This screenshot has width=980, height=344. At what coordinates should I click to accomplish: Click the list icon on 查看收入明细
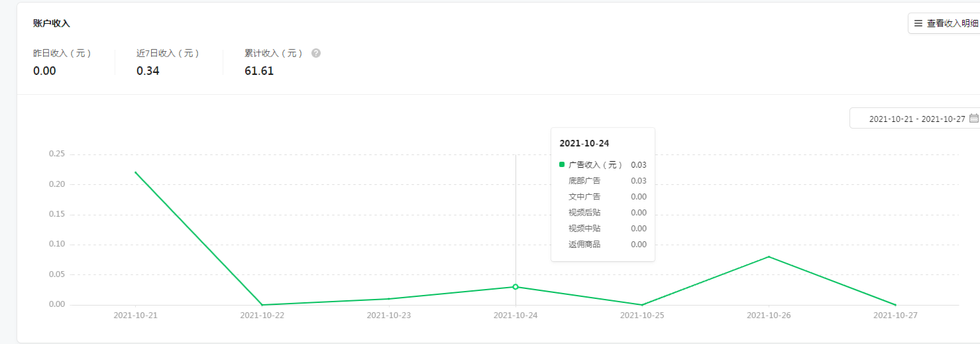918,23
